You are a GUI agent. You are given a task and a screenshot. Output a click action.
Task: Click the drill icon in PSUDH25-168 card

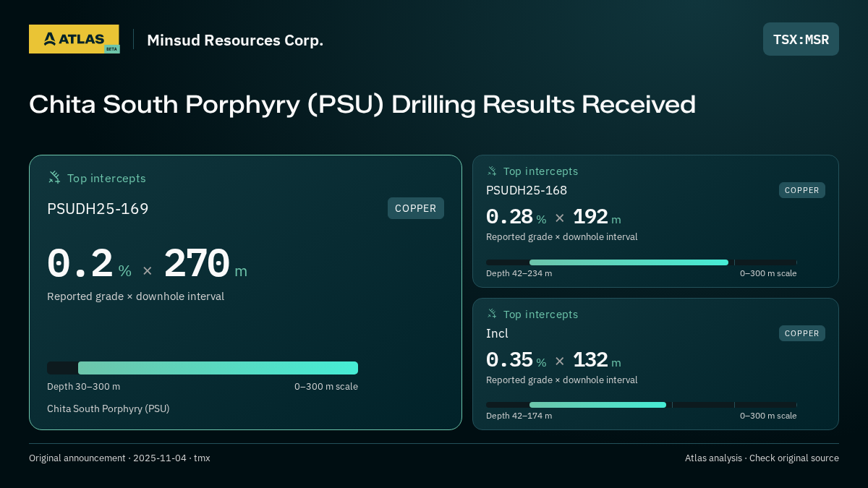[492, 171]
